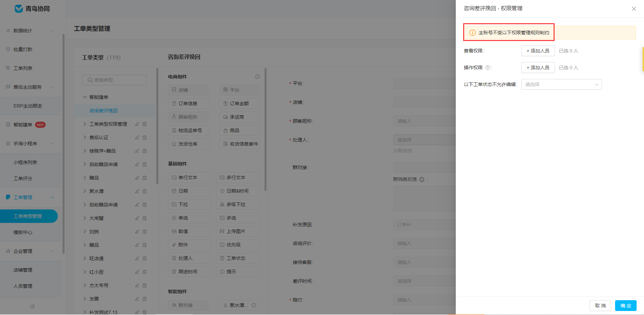Screen dimensions: 644x315
Task: Expand the 售后认证 tree node
Action: 85,137
